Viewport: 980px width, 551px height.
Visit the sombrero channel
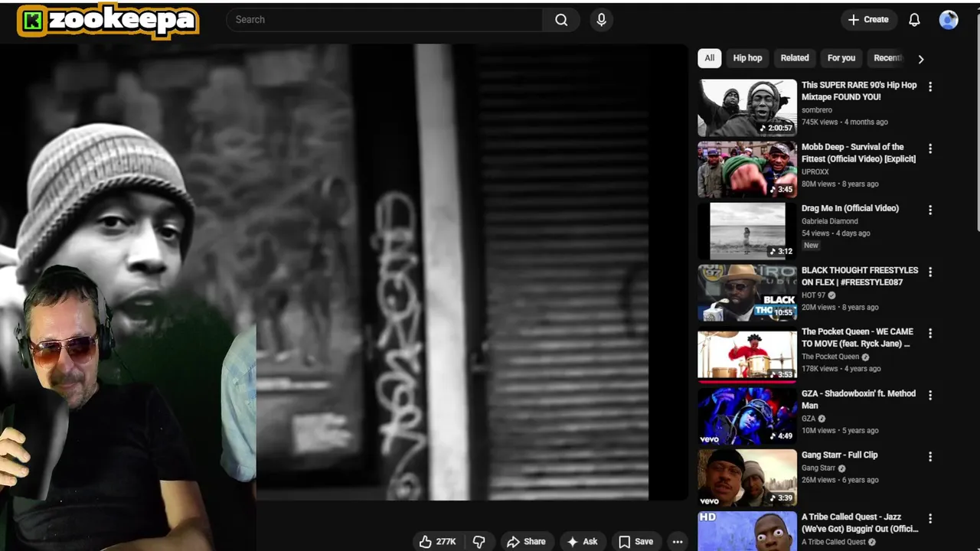coord(817,110)
